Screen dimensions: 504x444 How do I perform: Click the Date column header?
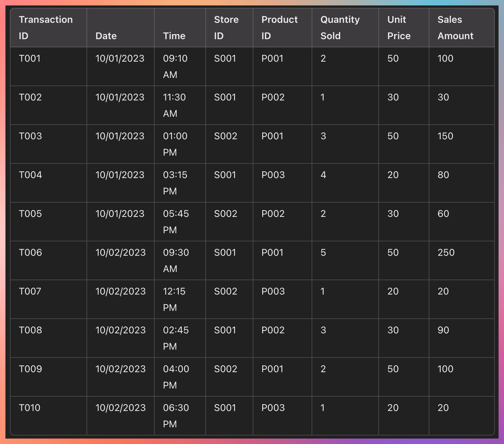(106, 36)
